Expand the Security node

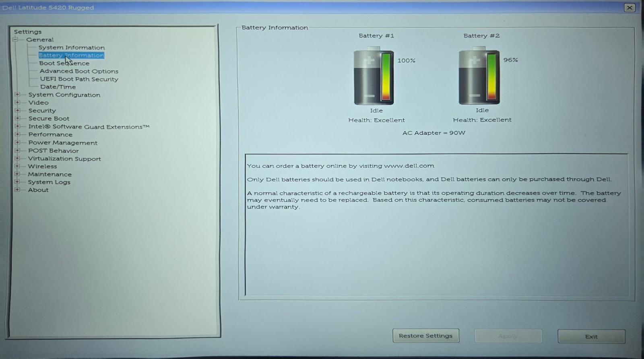(17, 110)
